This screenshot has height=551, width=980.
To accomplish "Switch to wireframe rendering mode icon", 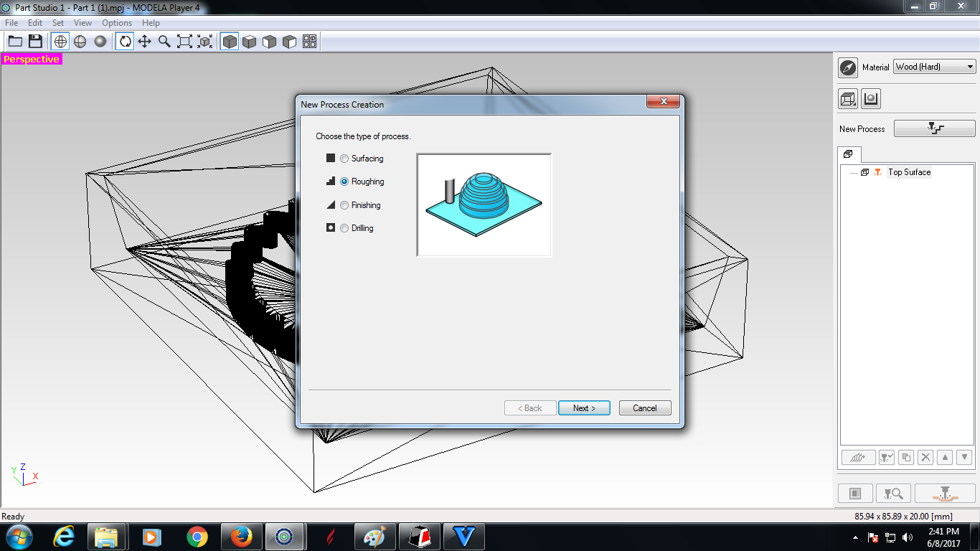I will point(60,42).
